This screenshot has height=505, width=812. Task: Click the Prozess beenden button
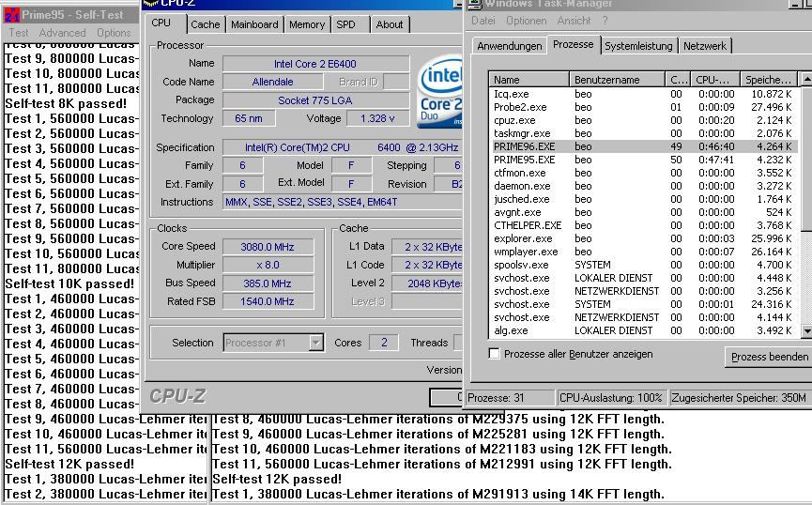pos(769,357)
